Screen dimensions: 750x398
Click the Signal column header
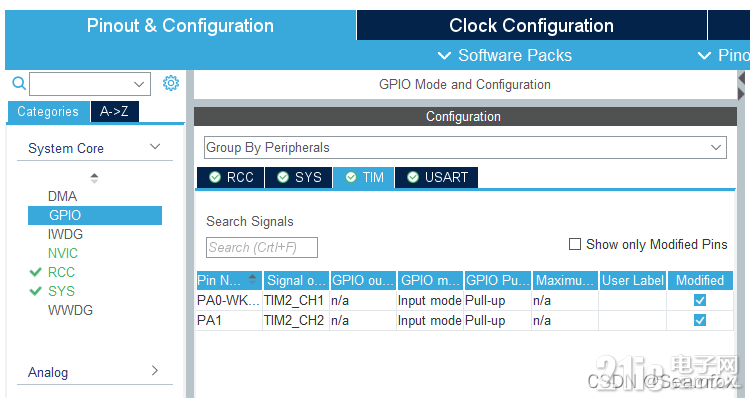(296, 280)
